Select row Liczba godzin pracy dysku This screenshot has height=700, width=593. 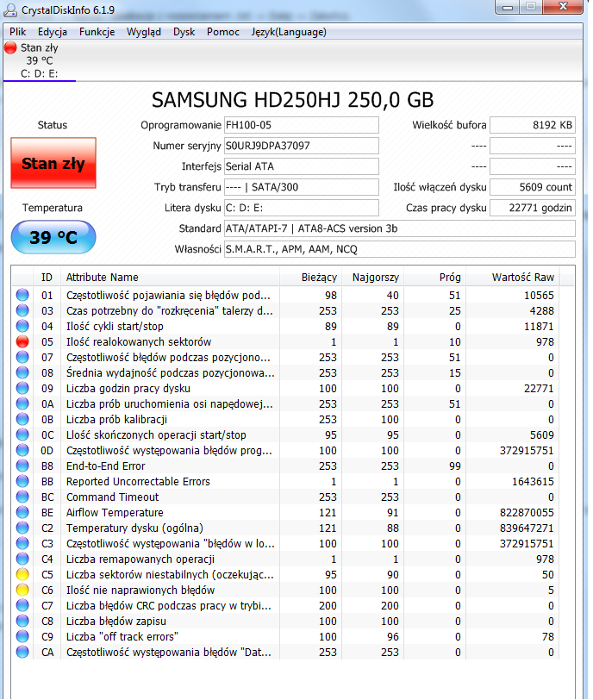(285, 389)
